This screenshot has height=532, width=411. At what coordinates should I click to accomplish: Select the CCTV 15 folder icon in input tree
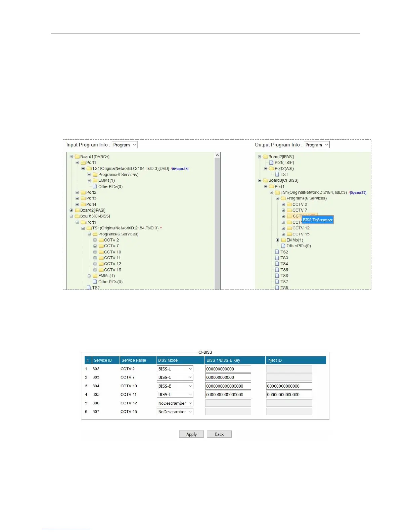point(101,270)
